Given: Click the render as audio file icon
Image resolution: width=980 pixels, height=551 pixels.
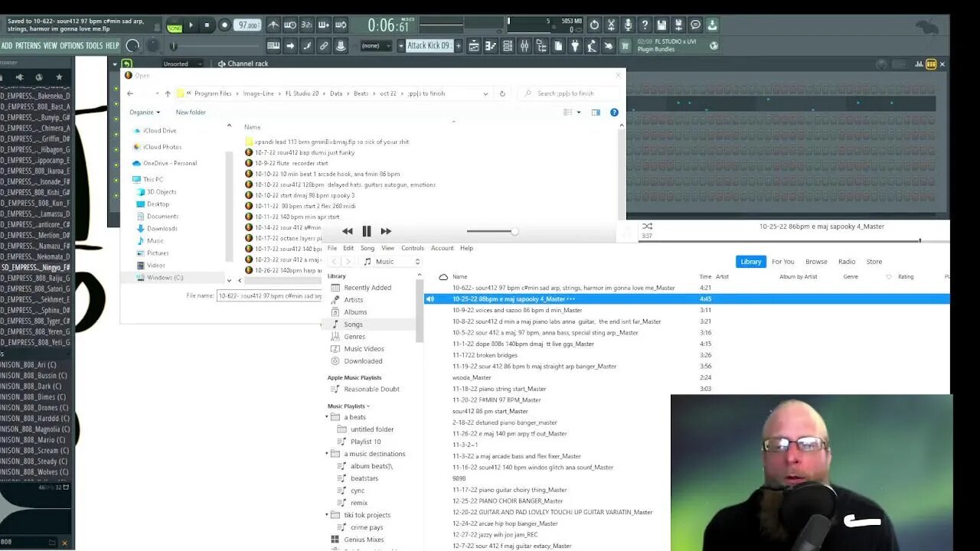Looking at the screenshot, I should coord(678,25).
